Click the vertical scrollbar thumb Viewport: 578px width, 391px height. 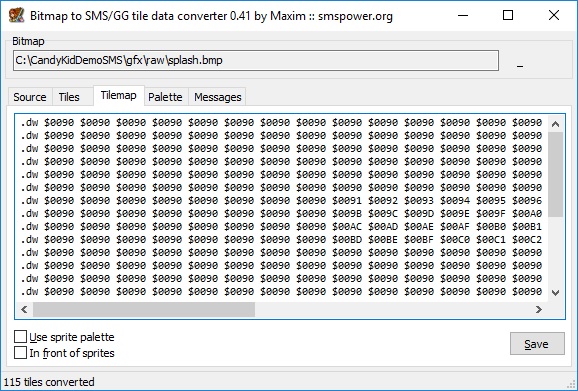coord(556,174)
